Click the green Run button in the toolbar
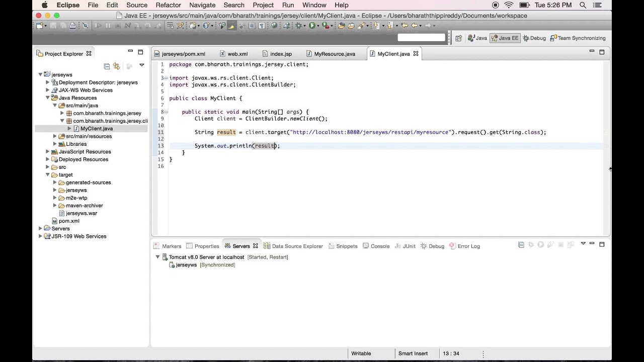Screen dimensions: 644x362 click(x=312, y=25)
